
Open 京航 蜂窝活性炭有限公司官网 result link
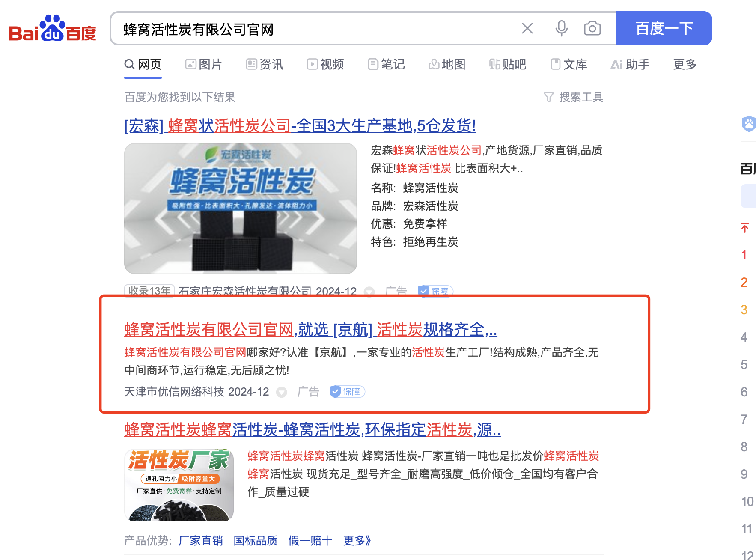coord(311,330)
